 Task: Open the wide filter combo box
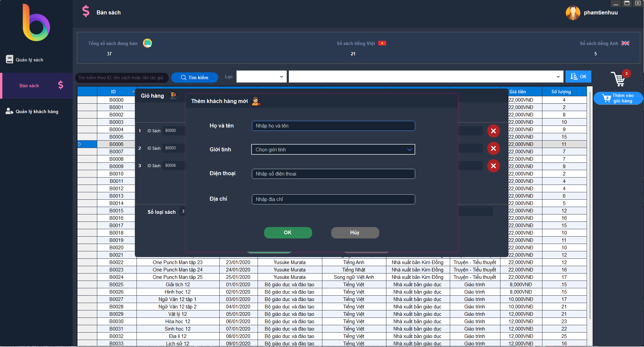425,77
